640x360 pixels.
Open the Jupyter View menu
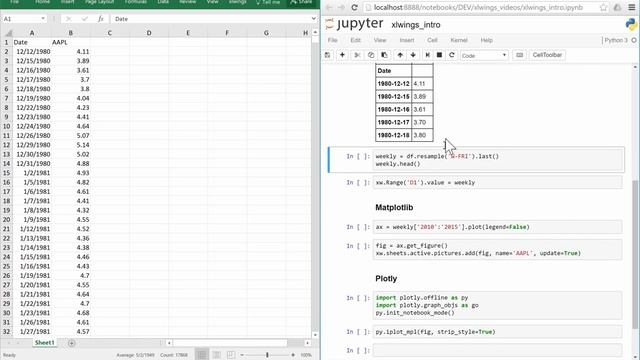pyautogui.click(x=380, y=40)
